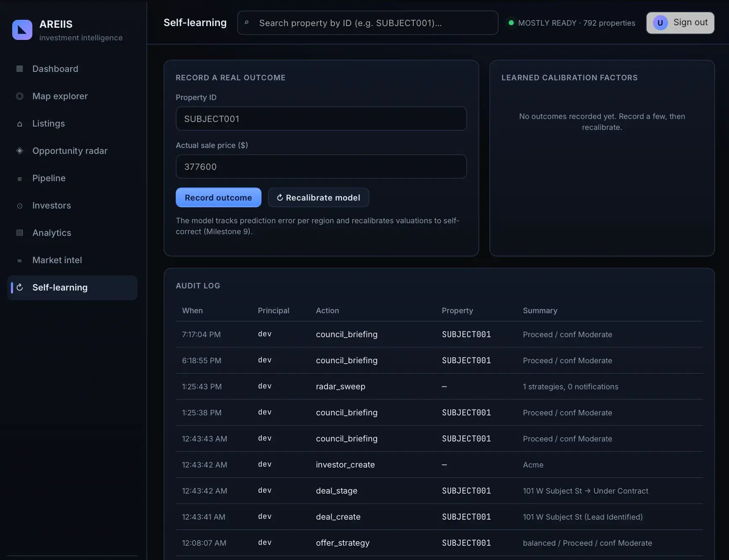
Task: Open the Listings section
Action: click(72, 123)
